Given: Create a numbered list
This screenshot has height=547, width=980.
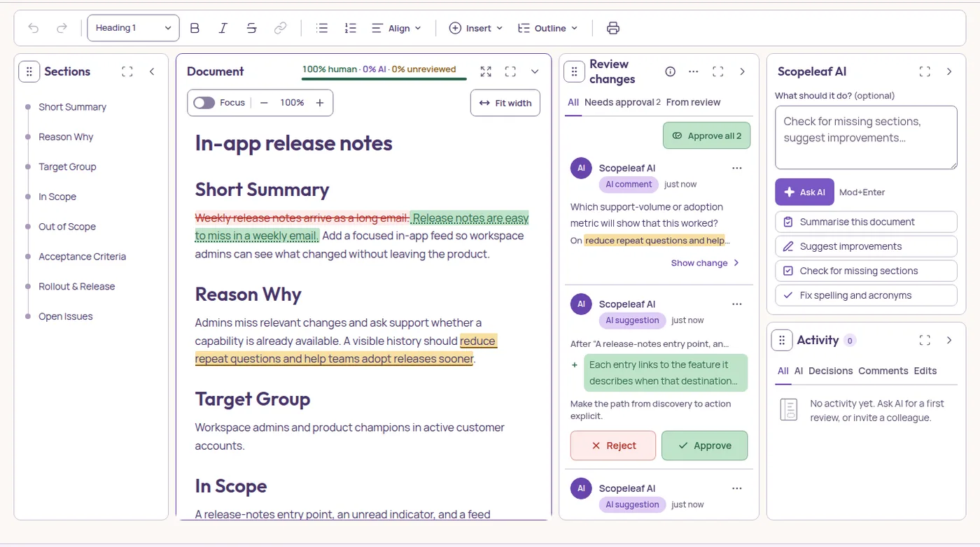Looking at the screenshot, I should pos(351,28).
